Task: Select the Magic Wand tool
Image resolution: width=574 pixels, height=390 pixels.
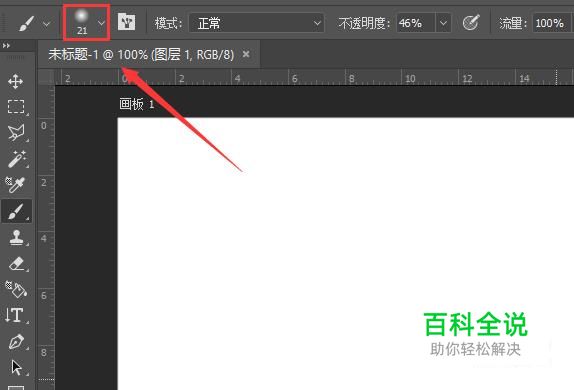Action: pos(16,159)
